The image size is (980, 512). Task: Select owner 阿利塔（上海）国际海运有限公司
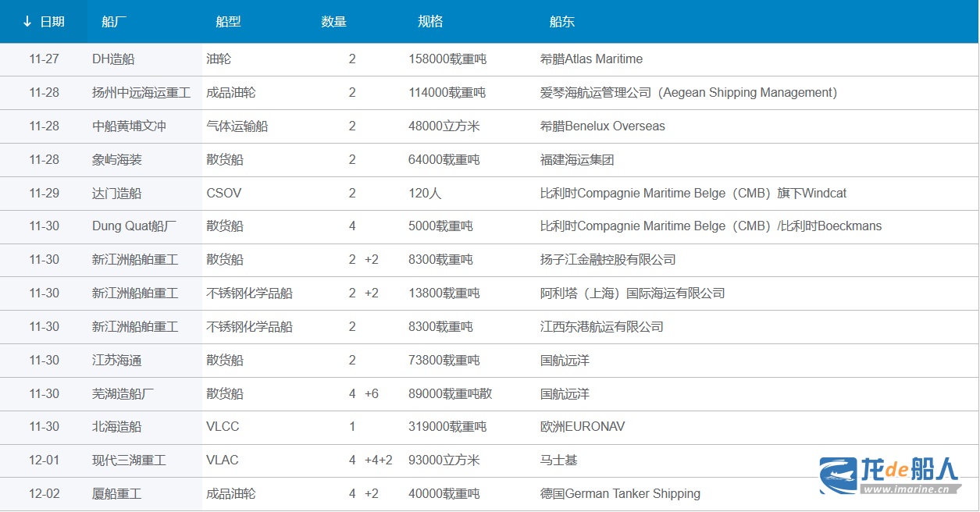633,293
